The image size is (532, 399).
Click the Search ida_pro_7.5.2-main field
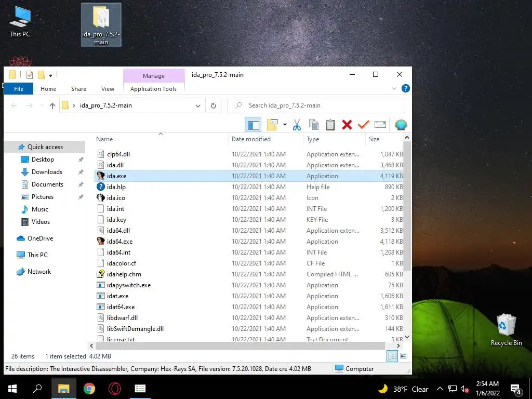tap(316, 105)
